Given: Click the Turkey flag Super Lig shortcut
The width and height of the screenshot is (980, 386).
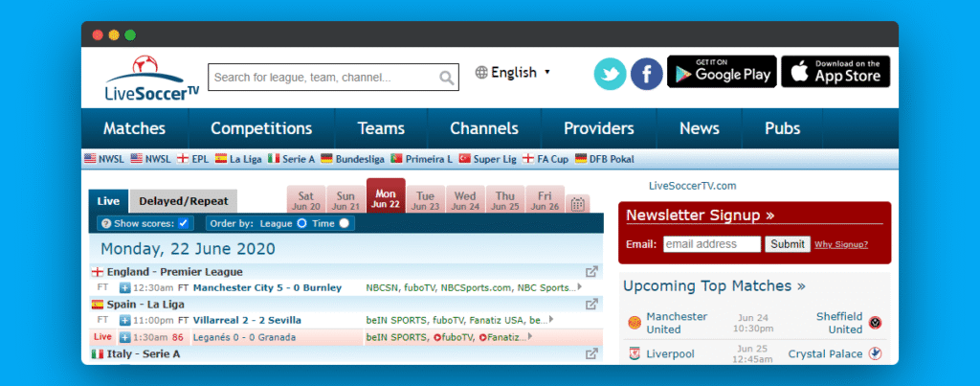Looking at the screenshot, I should pos(464,159).
